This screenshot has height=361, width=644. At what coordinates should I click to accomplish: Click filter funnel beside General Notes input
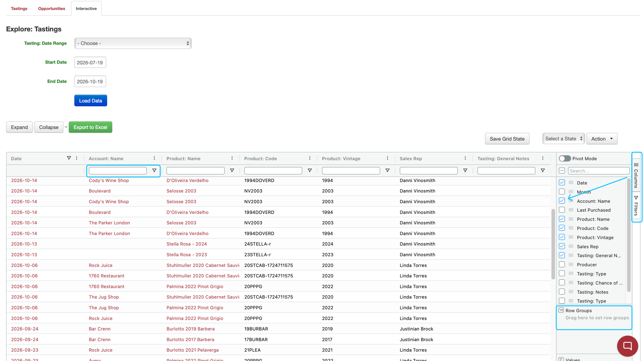pyautogui.click(x=543, y=170)
